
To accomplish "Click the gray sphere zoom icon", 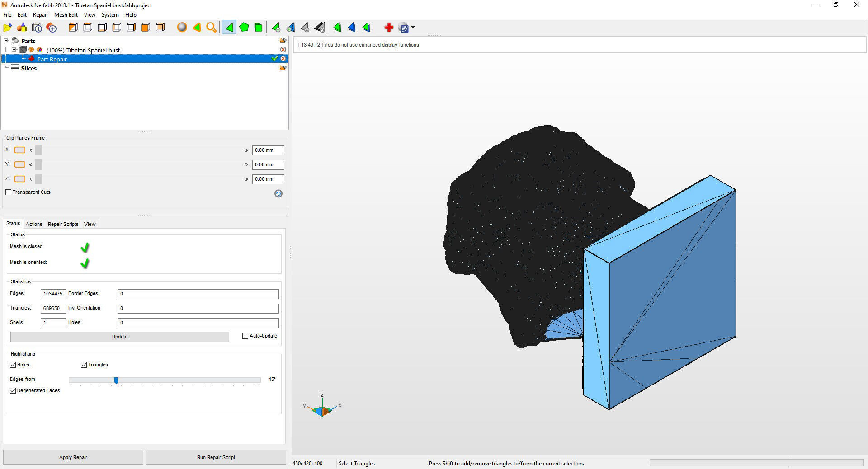I will [182, 28].
